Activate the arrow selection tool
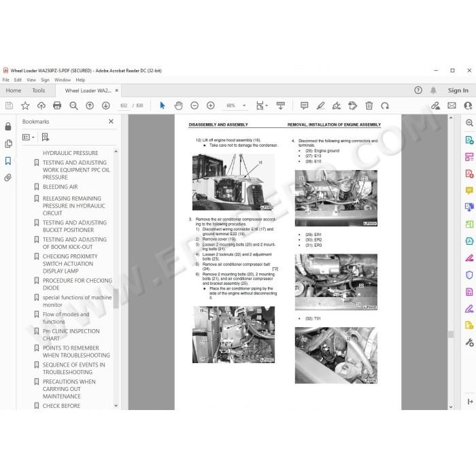Screen dimensions: 476x476 coord(163,105)
